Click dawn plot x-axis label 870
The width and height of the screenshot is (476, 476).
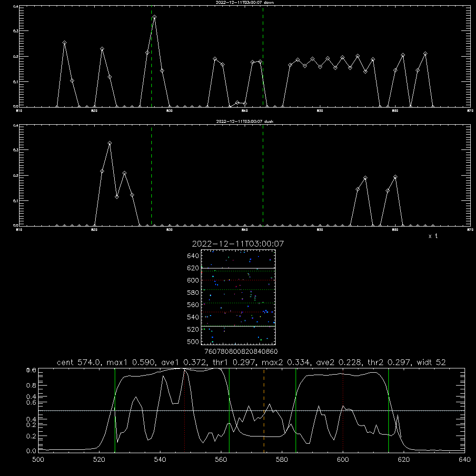pos(470,111)
